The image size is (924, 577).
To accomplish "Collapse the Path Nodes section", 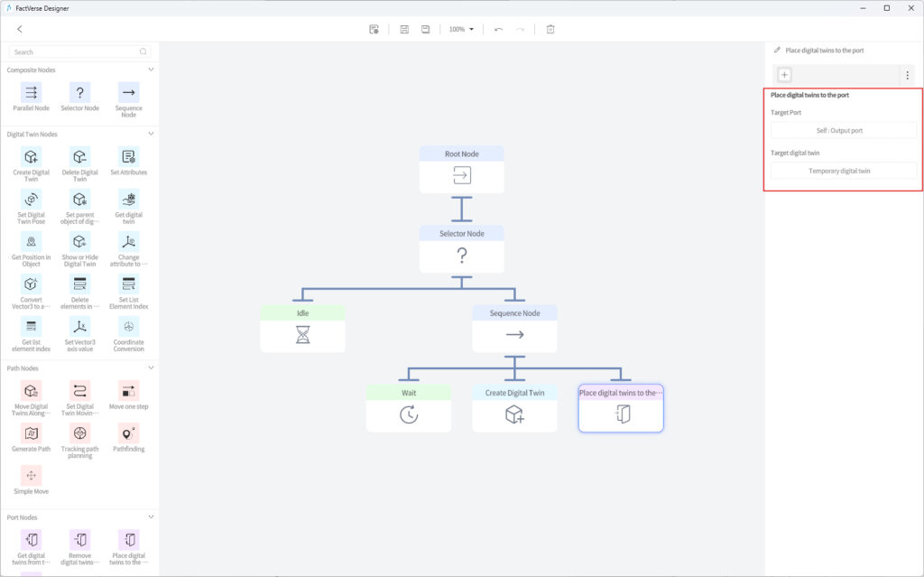I will (151, 368).
